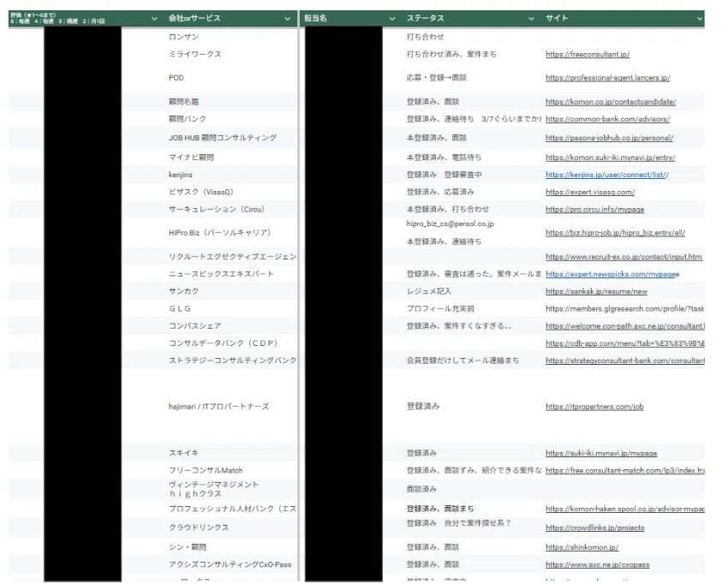The width and height of the screenshot is (728, 584).
Task: Select the 面談済み status cell
Action: [x=421, y=489]
